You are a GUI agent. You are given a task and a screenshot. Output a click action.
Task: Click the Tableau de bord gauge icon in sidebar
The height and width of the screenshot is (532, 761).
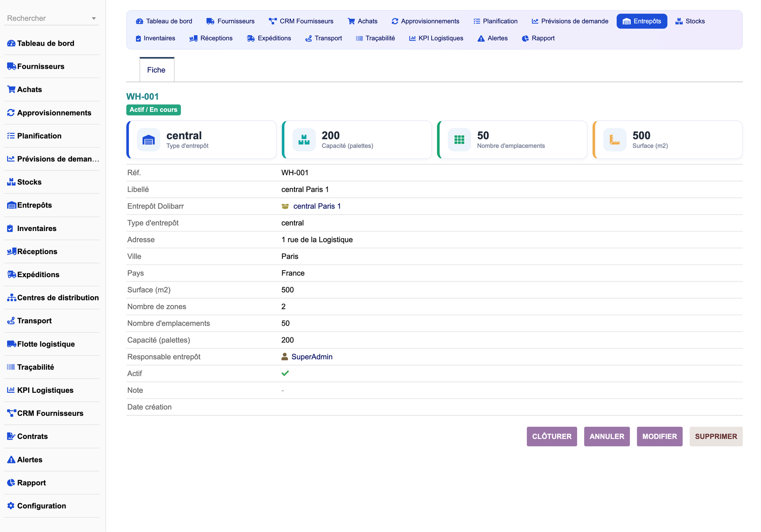(x=11, y=43)
